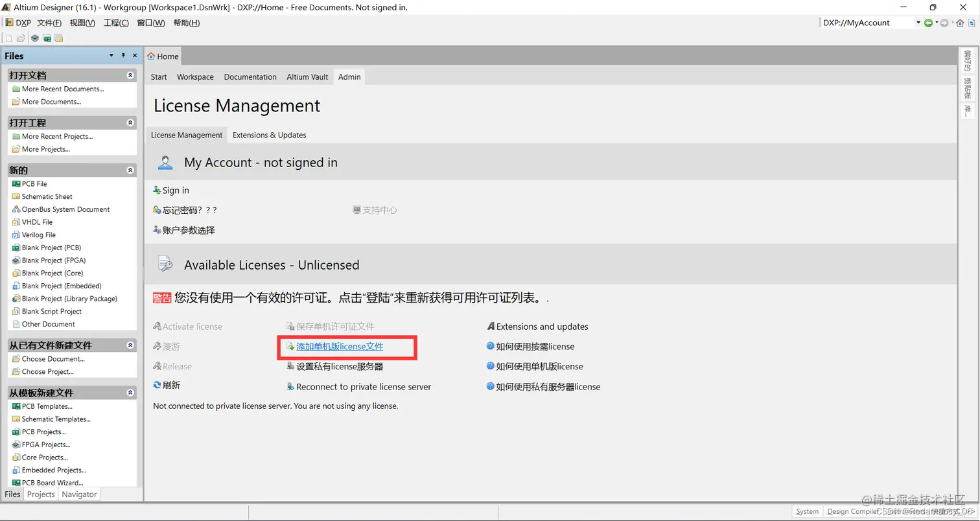Open the DXP menu
This screenshot has height=521, width=980.
[x=18, y=23]
